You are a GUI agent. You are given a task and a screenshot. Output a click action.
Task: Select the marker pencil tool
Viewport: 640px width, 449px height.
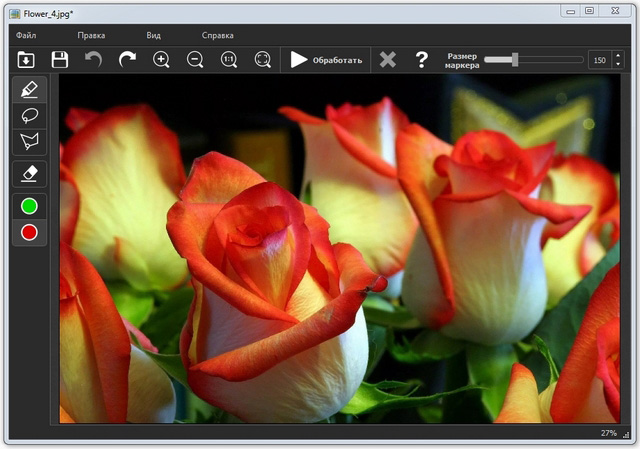(29, 89)
